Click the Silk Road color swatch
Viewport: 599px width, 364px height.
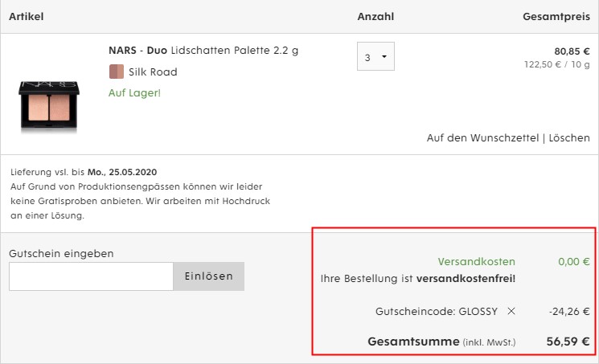click(x=116, y=72)
